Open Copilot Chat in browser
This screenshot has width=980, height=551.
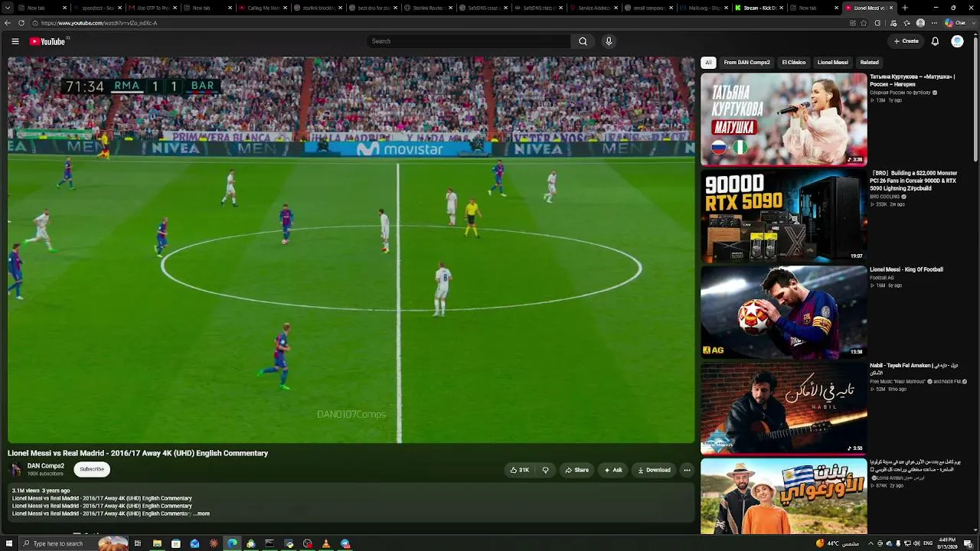955,23
